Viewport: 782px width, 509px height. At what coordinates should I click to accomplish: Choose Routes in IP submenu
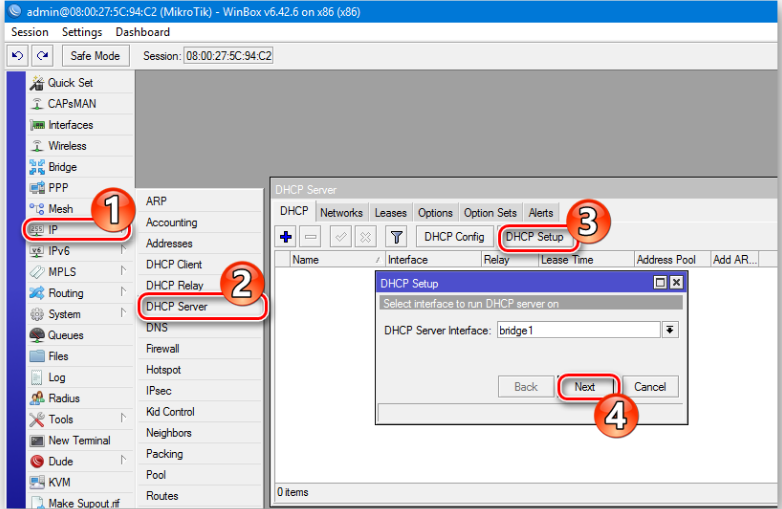(x=199, y=496)
